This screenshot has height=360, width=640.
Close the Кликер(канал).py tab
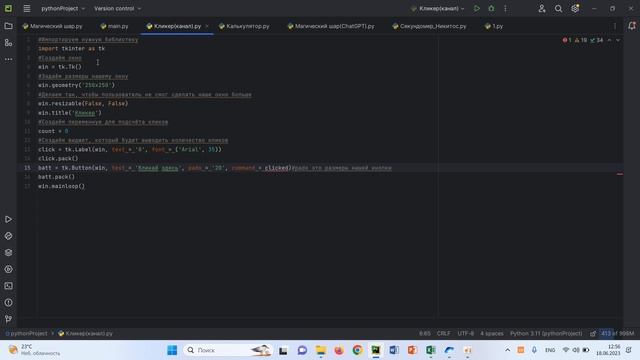tap(207, 26)
